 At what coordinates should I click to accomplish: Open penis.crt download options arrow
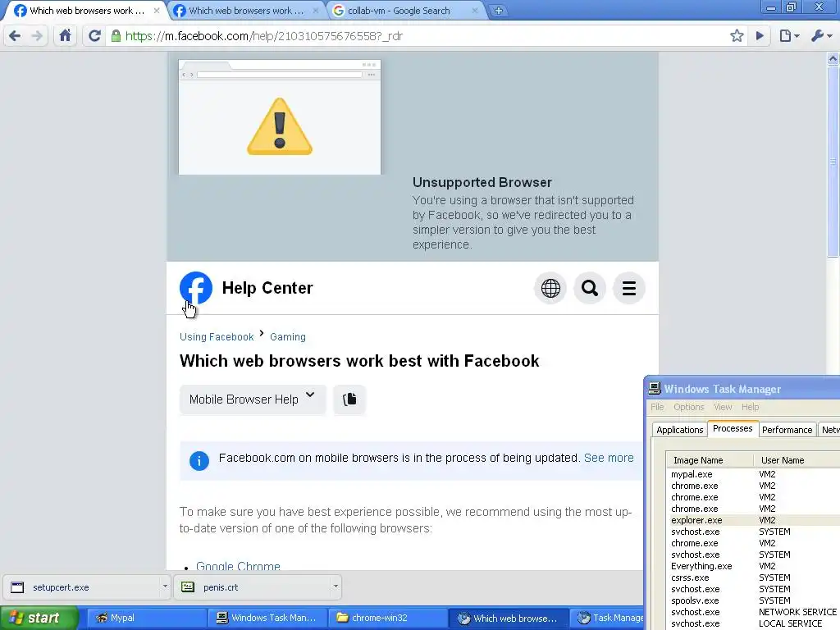336,587
